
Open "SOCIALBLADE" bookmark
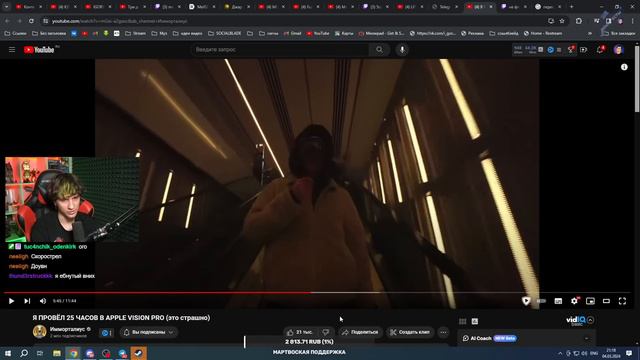[x=225, y=33]
